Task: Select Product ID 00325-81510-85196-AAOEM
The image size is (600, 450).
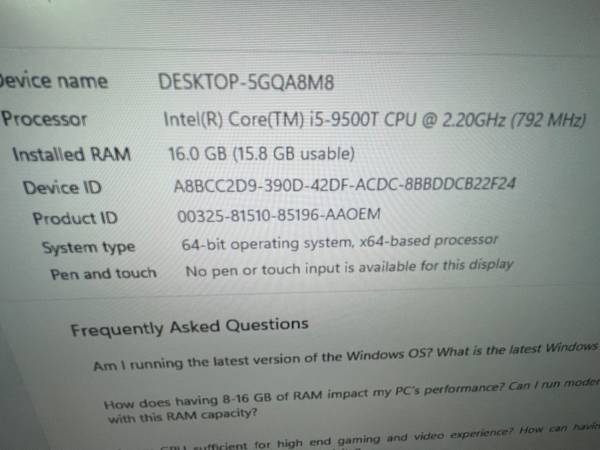Action: tap(279, 215)
